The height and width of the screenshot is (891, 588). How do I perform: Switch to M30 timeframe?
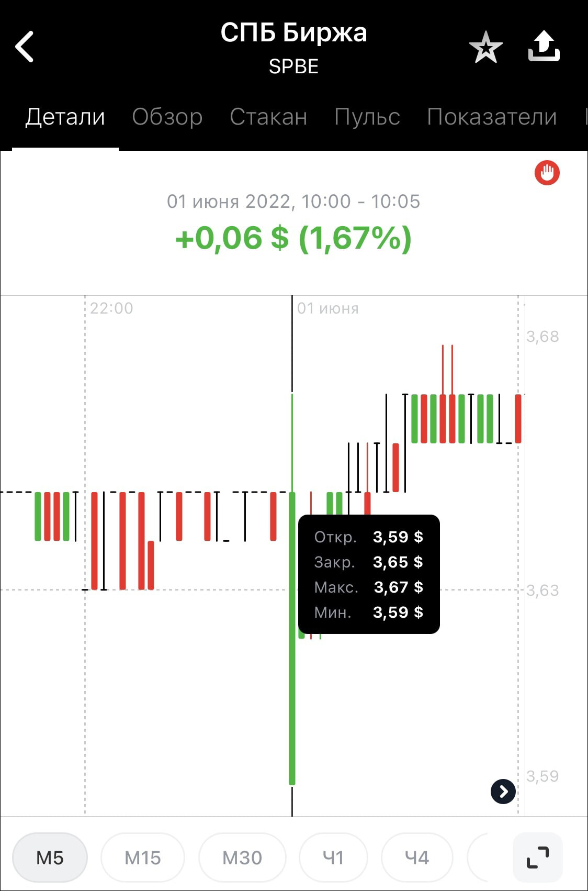click(242, 857)
